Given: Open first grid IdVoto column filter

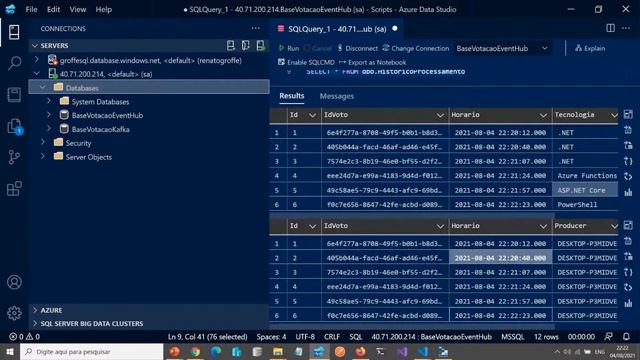Looking at the screenshot, I should pos(440,115).
